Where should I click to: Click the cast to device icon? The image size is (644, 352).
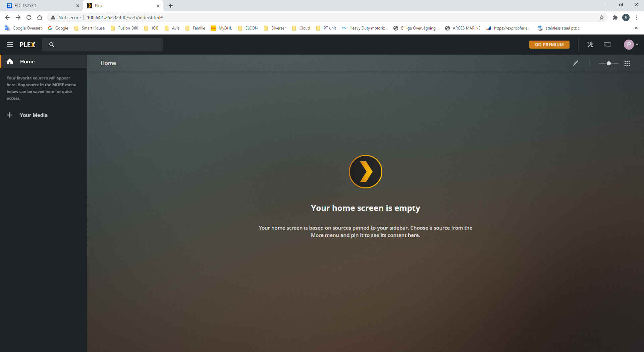point(607,45)
